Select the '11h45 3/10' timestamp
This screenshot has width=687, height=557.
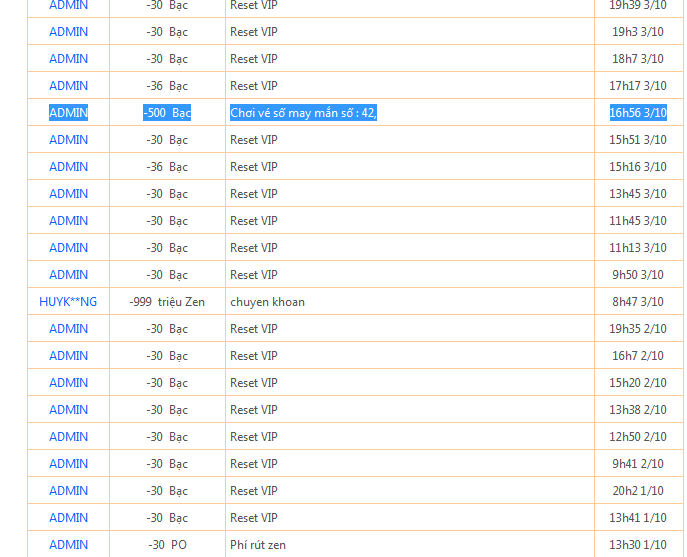tap(638, 221)
